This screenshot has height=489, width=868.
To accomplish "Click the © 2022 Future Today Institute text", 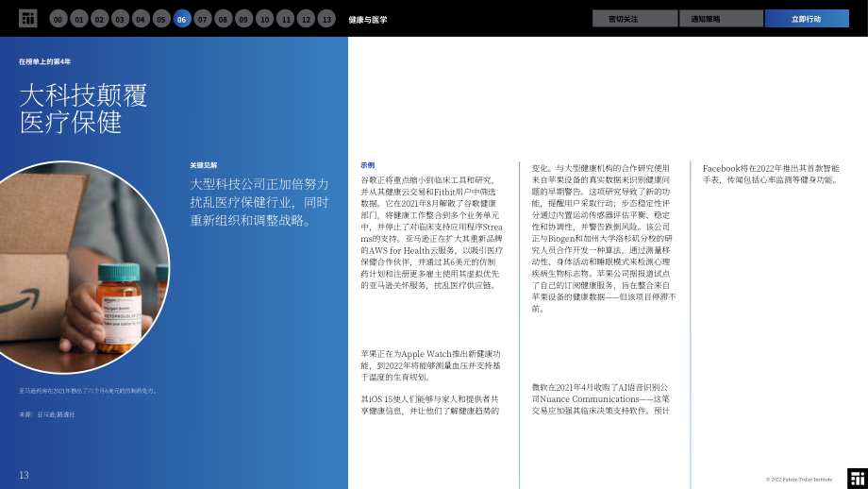I will click(x=799, y=480).
